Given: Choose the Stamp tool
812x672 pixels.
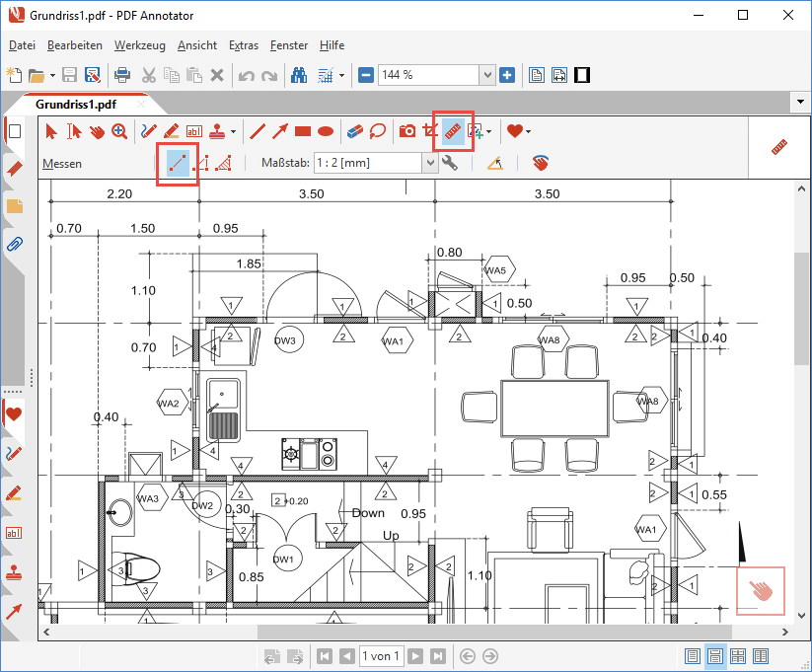Looking at the screenshot, I should pos(217,131).
